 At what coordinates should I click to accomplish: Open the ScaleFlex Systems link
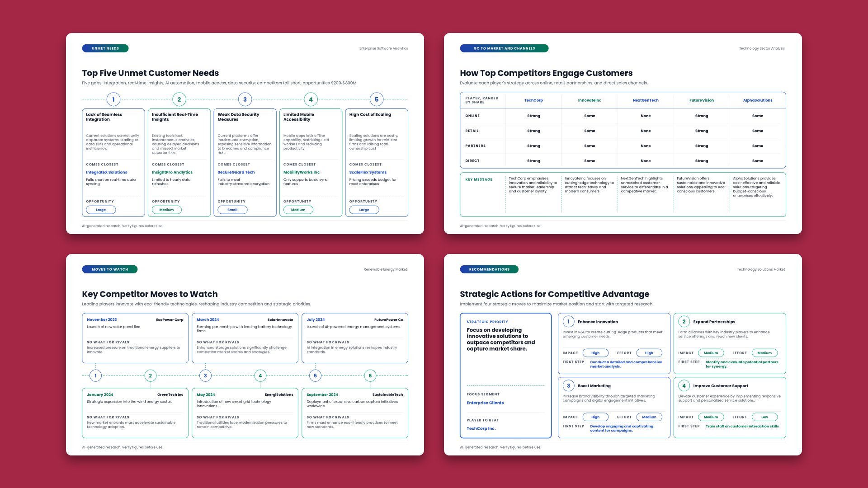(368, 172)
